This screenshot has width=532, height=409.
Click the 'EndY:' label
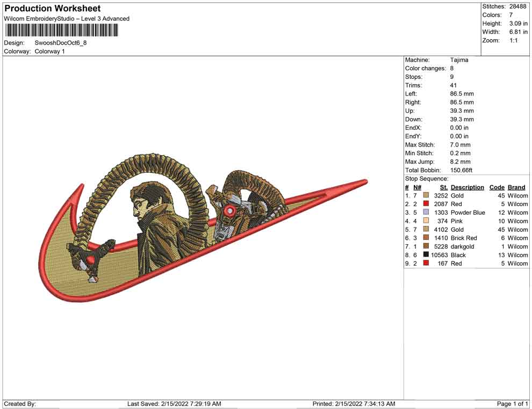pyautogui.click(x=413, y=136)
